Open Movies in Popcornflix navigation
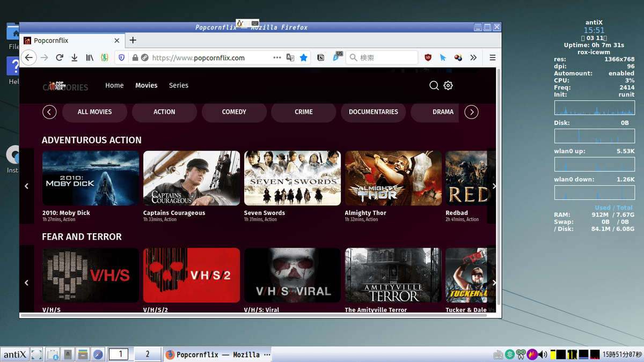This screenshot has height=362, width=644. pyautogui.click(x=147, y=85)
